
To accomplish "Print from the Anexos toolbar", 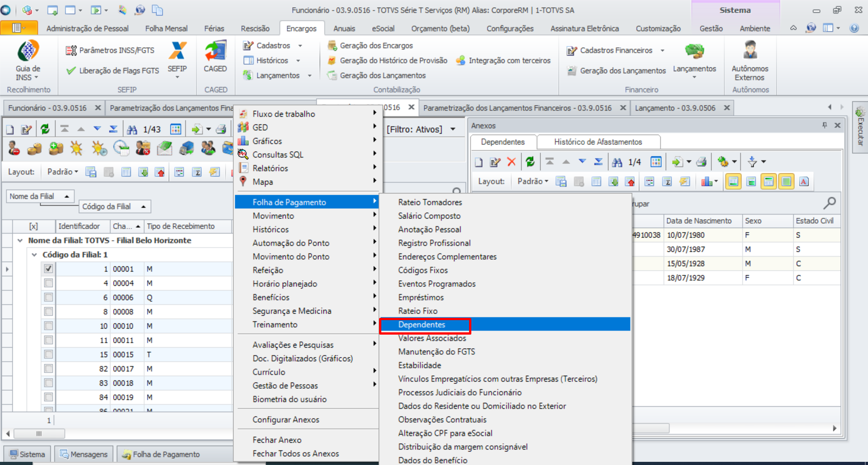I will [x=702, y=162].
